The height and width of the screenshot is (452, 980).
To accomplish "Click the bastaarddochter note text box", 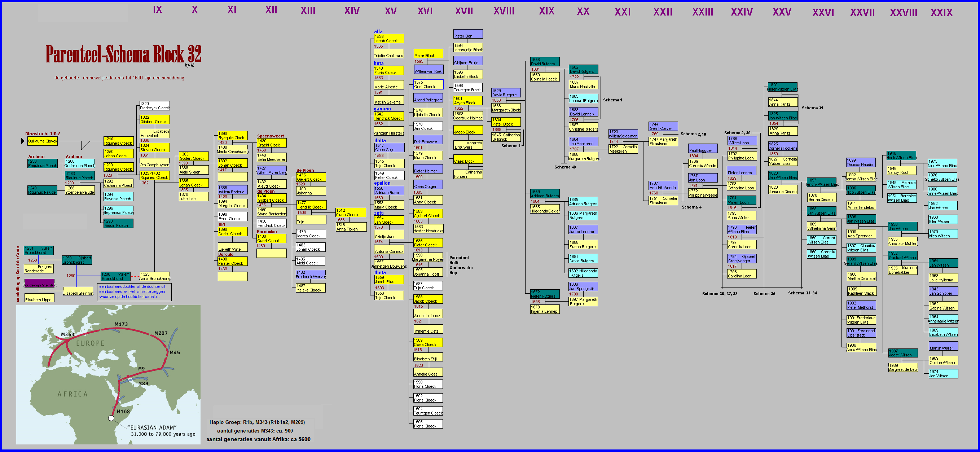I will pos(134,292).
